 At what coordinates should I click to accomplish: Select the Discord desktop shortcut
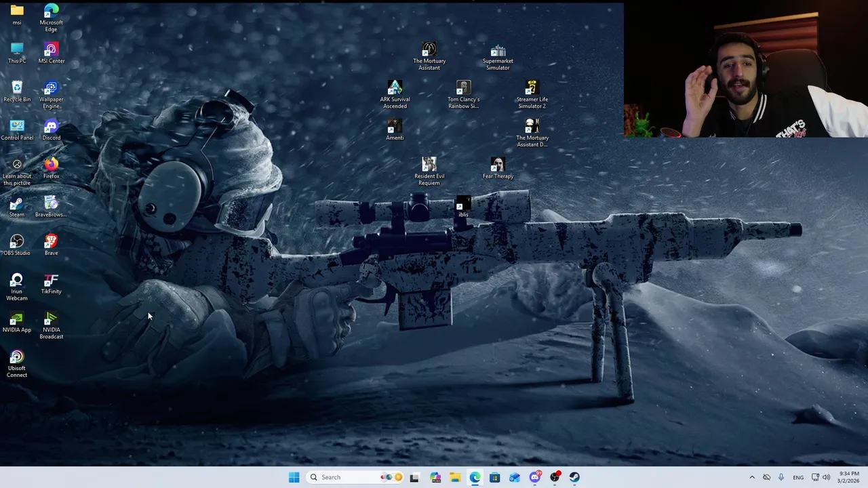[x=51, y=130]
